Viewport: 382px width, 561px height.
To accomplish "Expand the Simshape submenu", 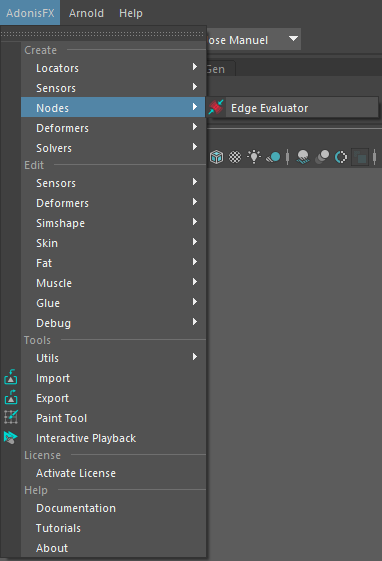I will point(113,223).
